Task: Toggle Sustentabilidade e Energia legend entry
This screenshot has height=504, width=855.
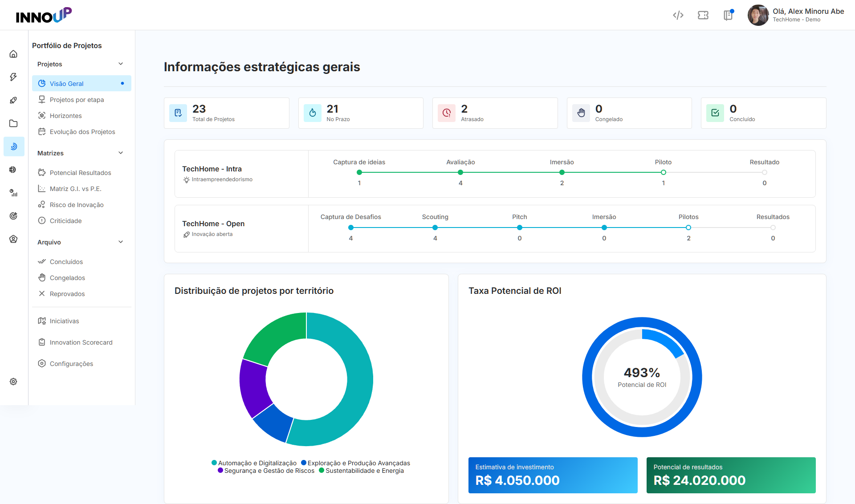Action: pyautogui.click(x=361, y=471)
